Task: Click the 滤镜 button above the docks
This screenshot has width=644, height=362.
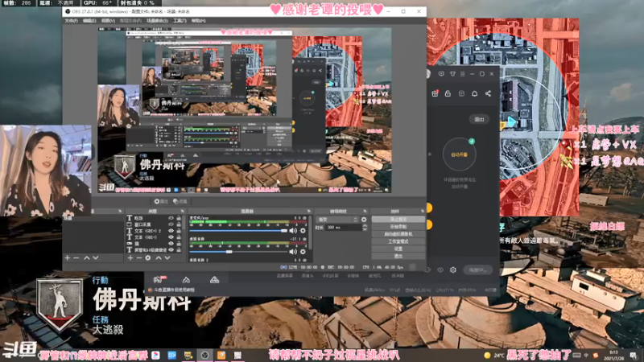Action: (180, 202)
